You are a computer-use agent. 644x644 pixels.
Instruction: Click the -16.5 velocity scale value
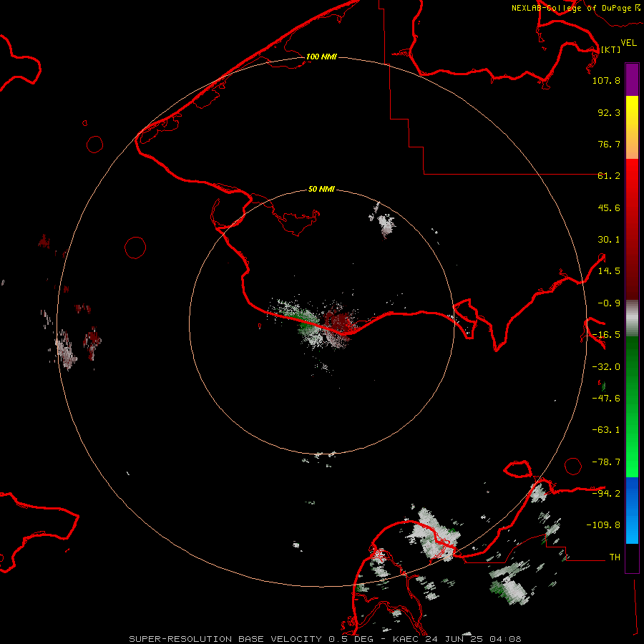606,335
